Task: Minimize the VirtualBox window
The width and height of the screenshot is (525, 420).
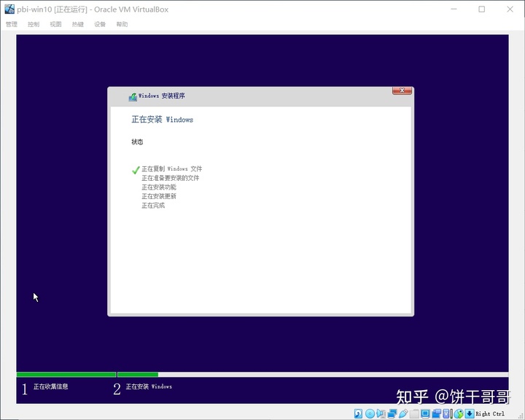Action: click(x=454, y=9)
